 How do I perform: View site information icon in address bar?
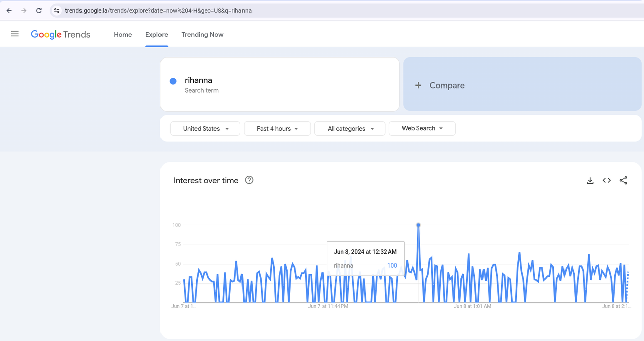tap(57, 10)
